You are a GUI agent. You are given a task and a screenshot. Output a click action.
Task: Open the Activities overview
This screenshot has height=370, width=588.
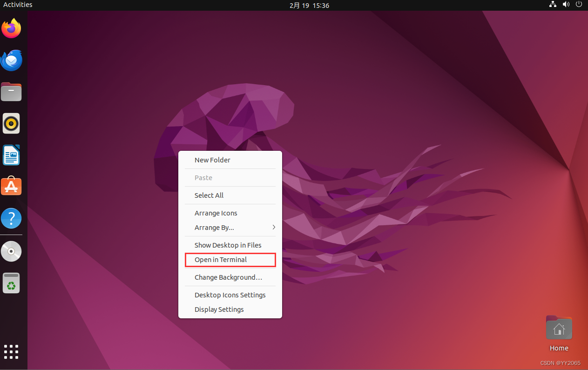click(18, 5)
